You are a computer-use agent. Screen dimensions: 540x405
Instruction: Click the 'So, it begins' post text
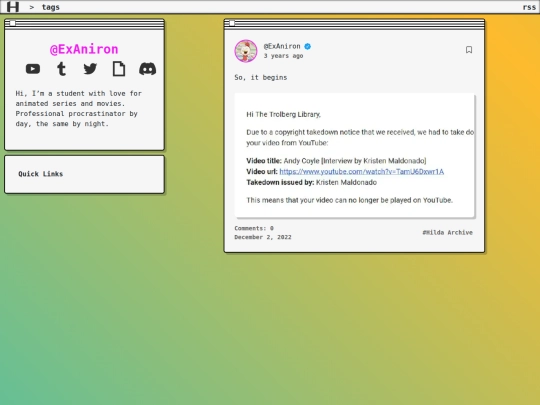click(261, 77)
